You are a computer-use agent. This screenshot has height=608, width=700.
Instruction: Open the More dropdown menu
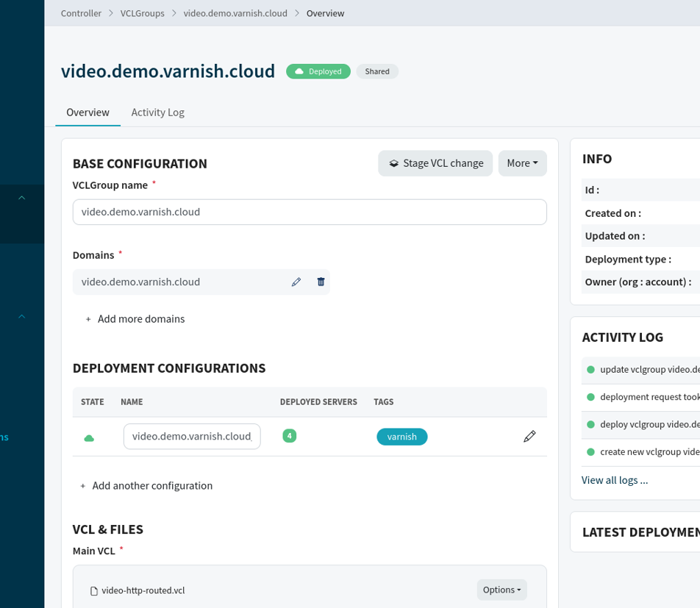pyautogui.click(x=522, y=163)
